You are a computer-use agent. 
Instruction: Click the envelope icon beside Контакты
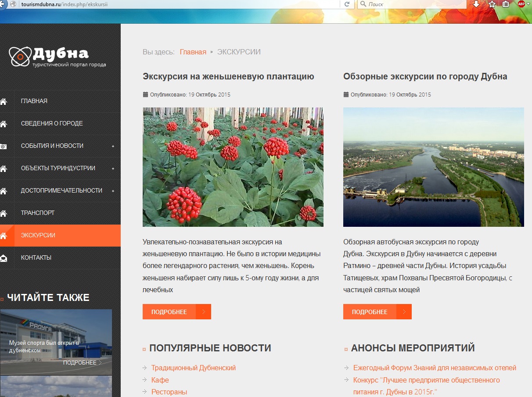pos(4,258)
